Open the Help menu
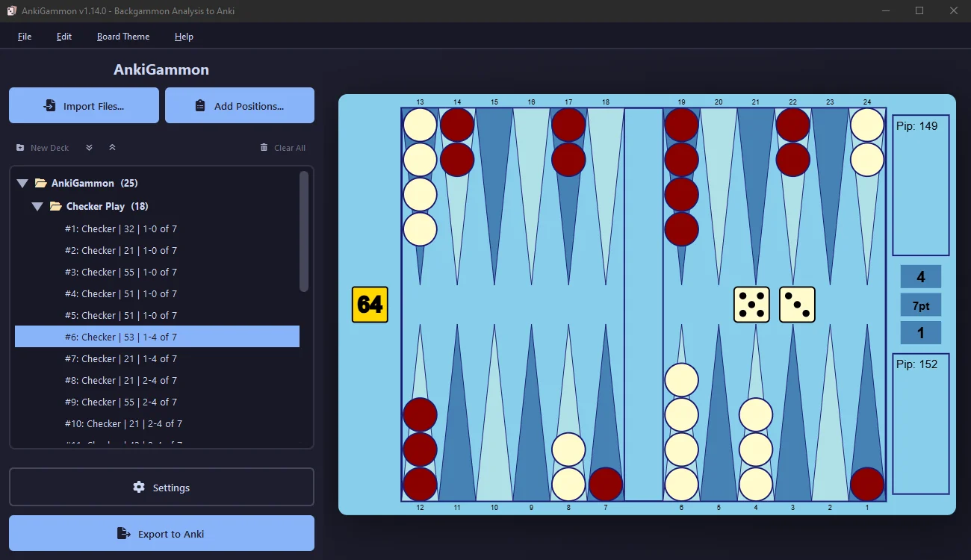 pyautogui.click(x=184, y=36)
